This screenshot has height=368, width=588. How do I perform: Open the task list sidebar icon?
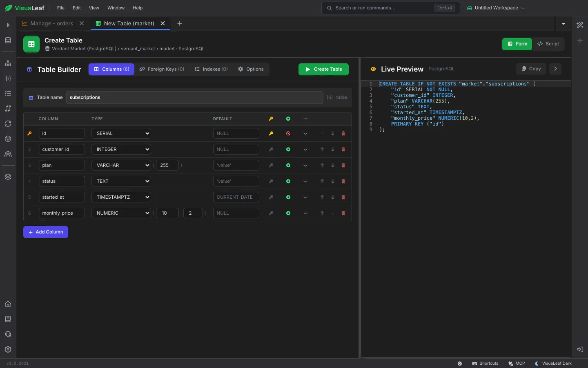click(8, 93)
